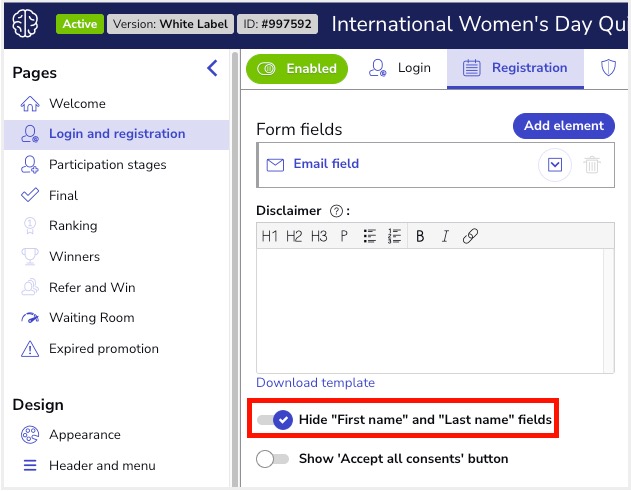This screenshot has height=491, width=631.
Task: Expand the Email field options chevron
Action: tap(555, 165)
